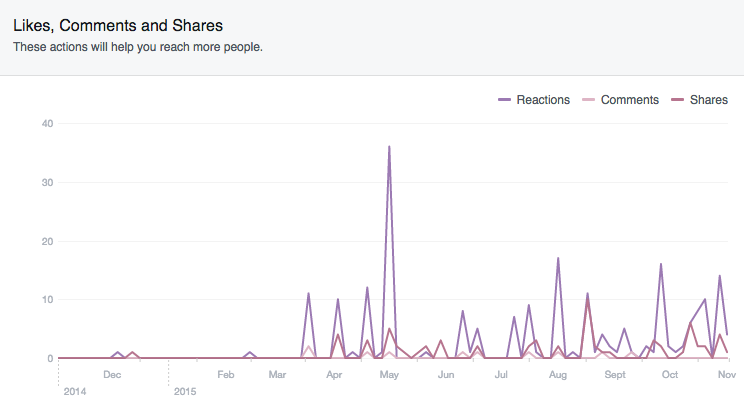Toggle the Comments series in legend
Screen dimensions: 744x402
tap(629, 100)
